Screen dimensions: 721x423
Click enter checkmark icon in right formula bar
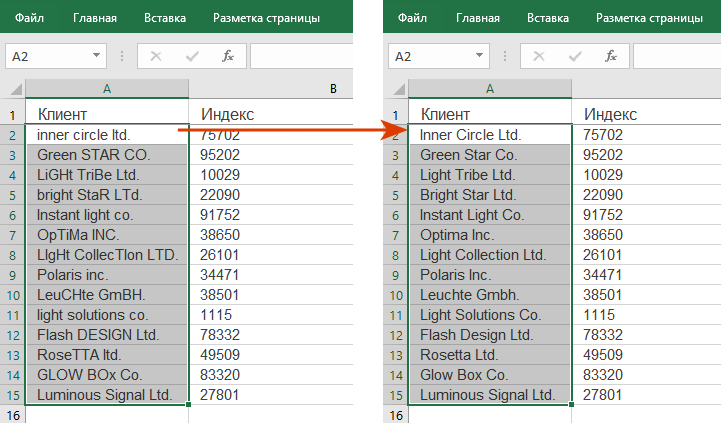point(575,56)
